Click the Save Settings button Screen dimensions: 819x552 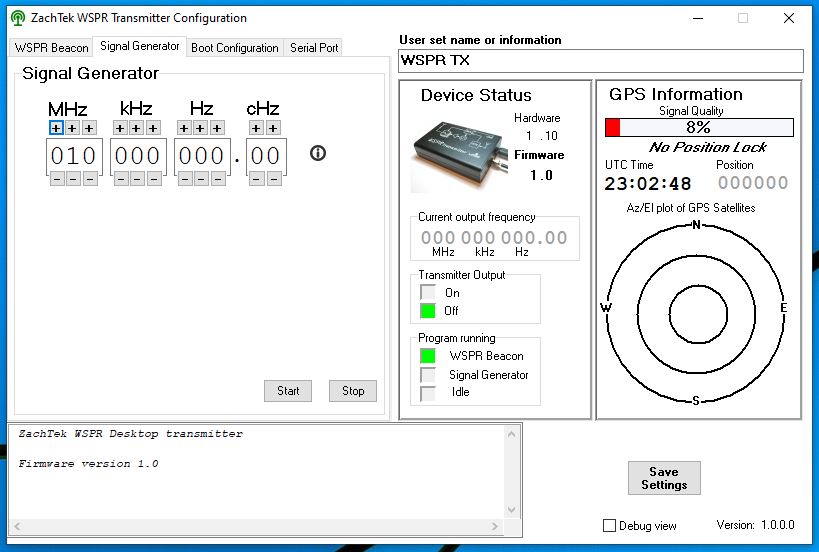[x=664, y=478]
